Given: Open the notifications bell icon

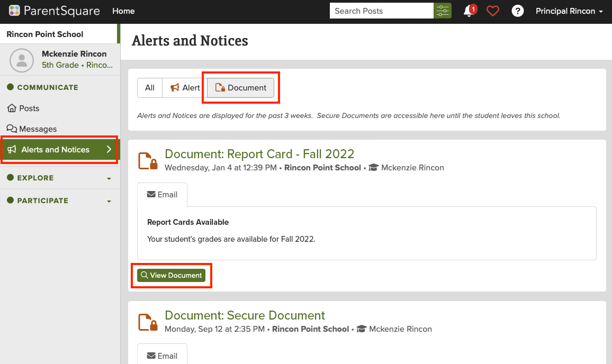Looking at the screenshot, I should [470, 11].
